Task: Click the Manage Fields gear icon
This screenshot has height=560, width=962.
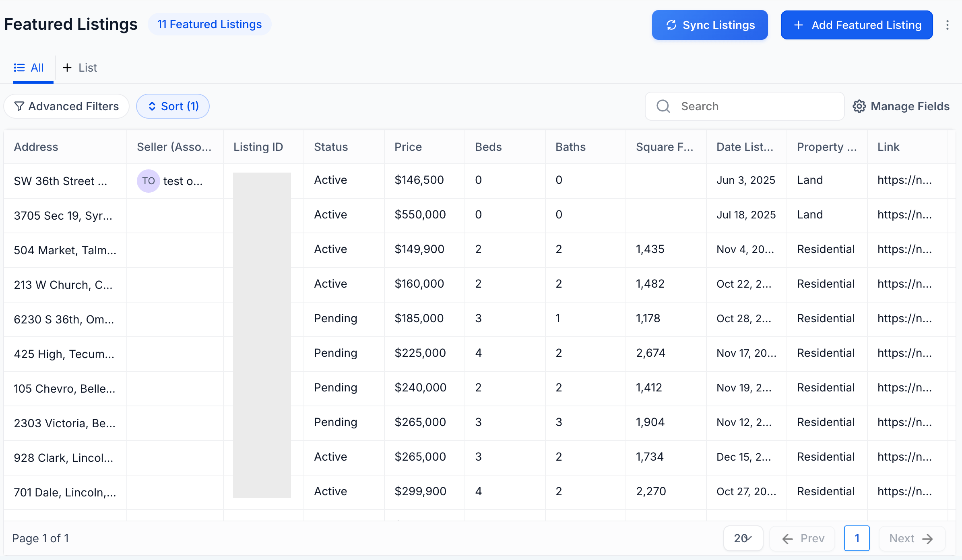Action: pyautogui.click(x=859, y=106)
